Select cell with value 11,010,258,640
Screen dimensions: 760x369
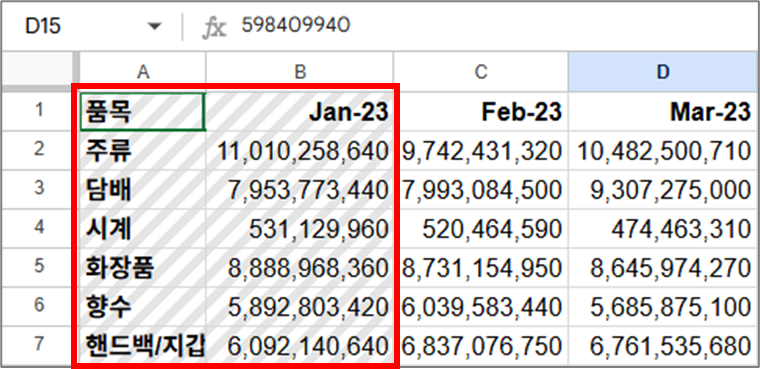pos(300,150)
